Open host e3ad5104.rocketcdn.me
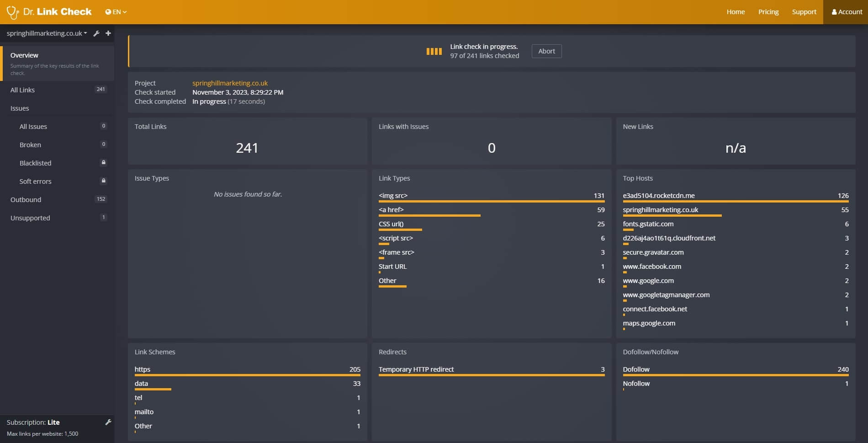The height and width of the screenshot is (443, 868). coord(658,196)
